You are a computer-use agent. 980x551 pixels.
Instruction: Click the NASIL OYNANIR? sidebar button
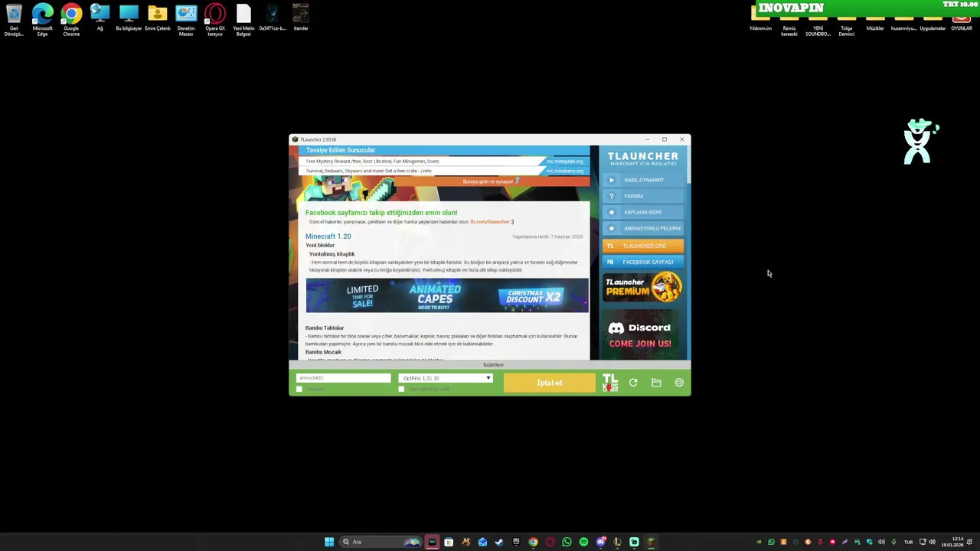(643, 180)
